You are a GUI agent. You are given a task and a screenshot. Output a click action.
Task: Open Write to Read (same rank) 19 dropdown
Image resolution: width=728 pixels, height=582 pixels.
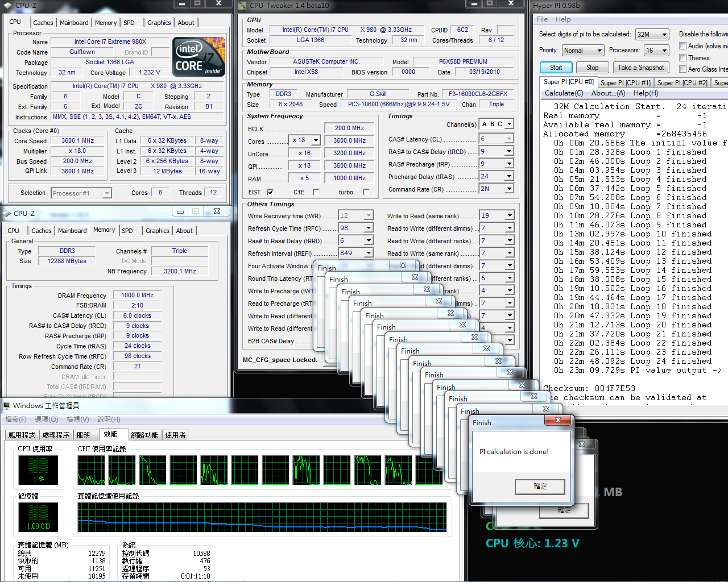510,215
